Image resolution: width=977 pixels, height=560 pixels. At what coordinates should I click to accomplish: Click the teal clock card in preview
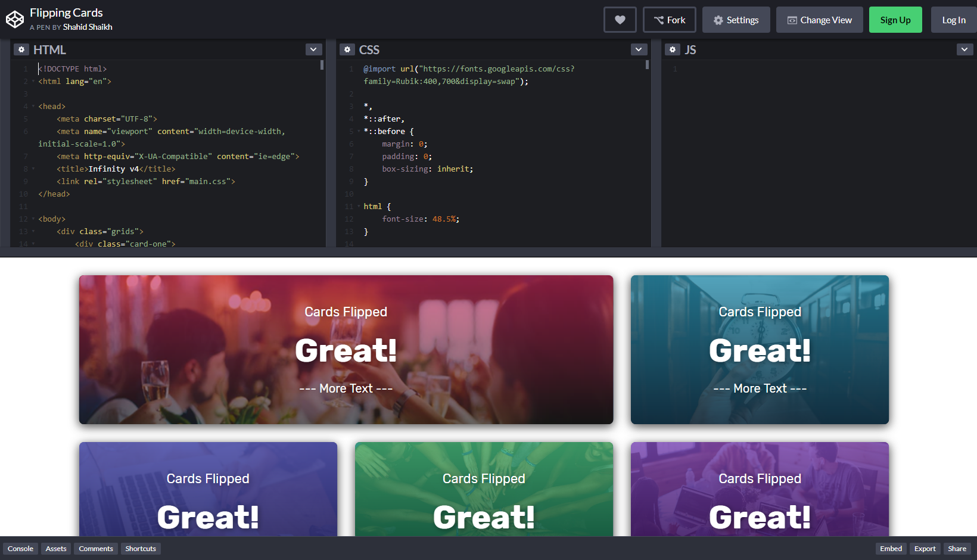(760, 350)
